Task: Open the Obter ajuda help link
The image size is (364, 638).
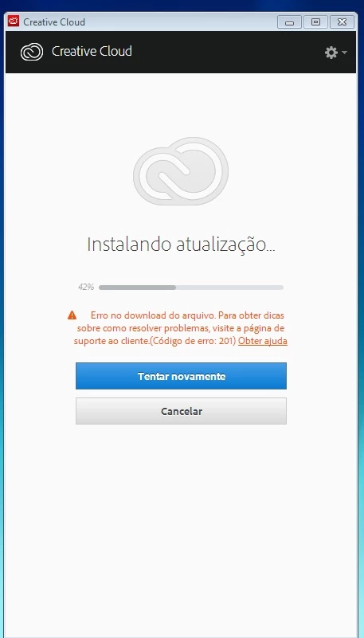Action: 263,341
